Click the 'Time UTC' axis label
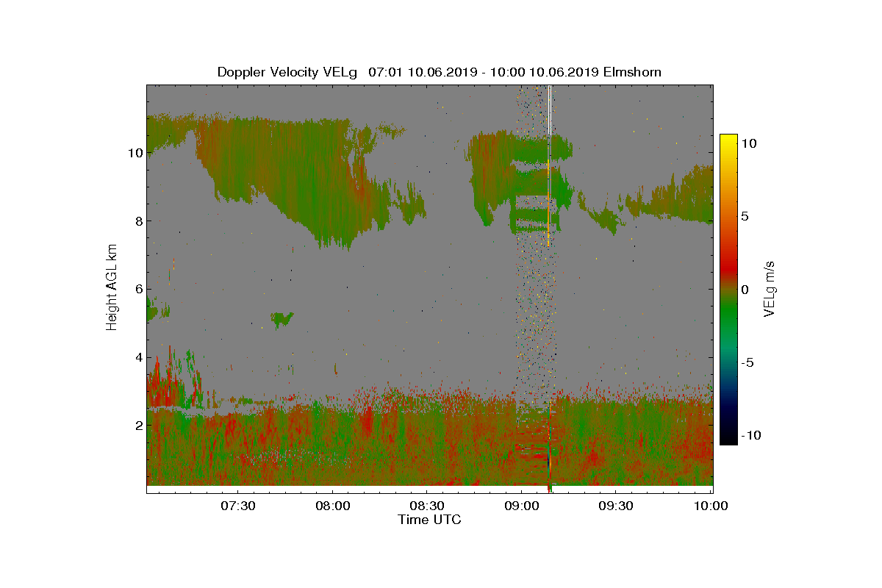Screen dimensions: 882x588 [x=430, y=520]
